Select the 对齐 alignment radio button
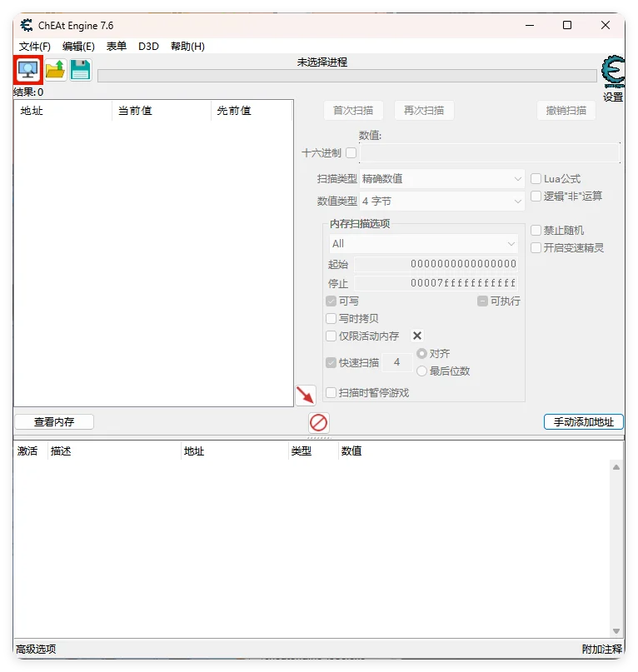Viewport: 638px width, 672px height. click(x=422, y=353)
